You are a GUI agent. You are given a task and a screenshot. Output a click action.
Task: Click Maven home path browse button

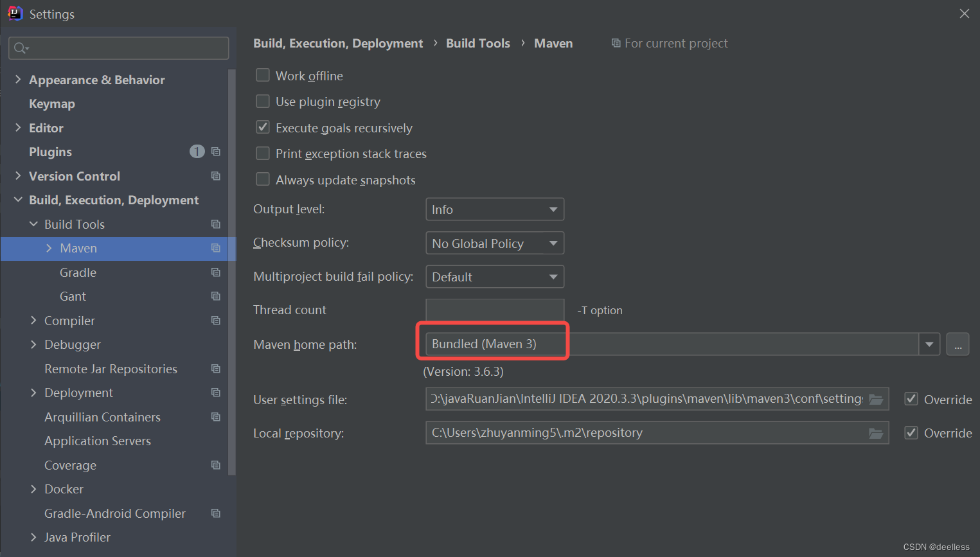tap(958, 344)
